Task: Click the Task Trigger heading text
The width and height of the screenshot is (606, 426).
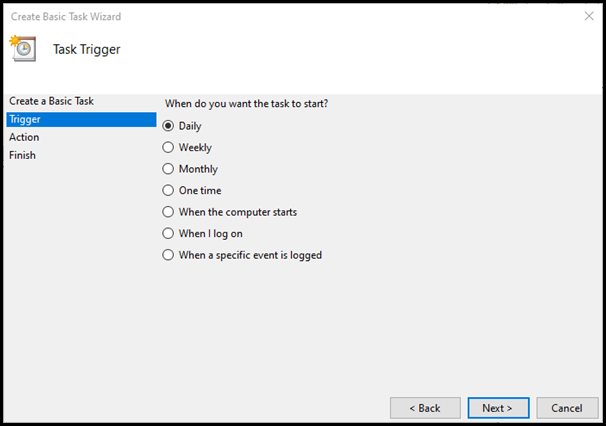Action: [x=87, y=49]
